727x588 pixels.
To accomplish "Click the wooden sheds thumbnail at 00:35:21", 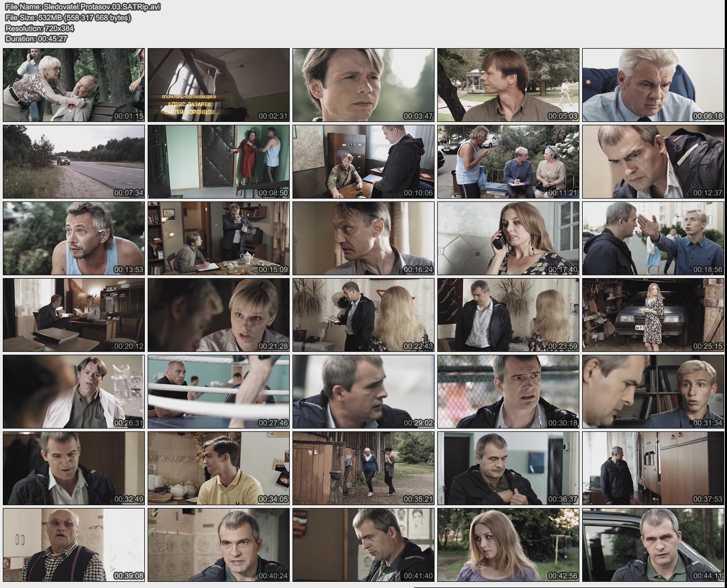I will coord(363,468).
